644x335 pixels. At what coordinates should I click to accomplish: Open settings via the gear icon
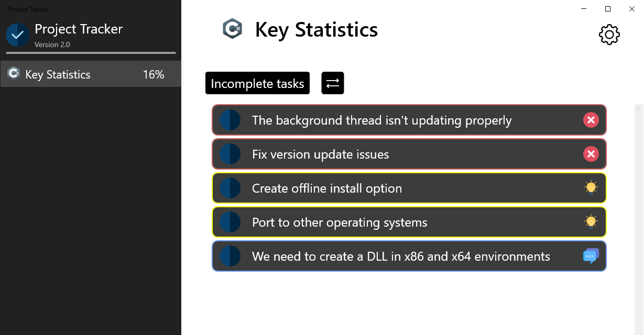click(x=609, y=35)
